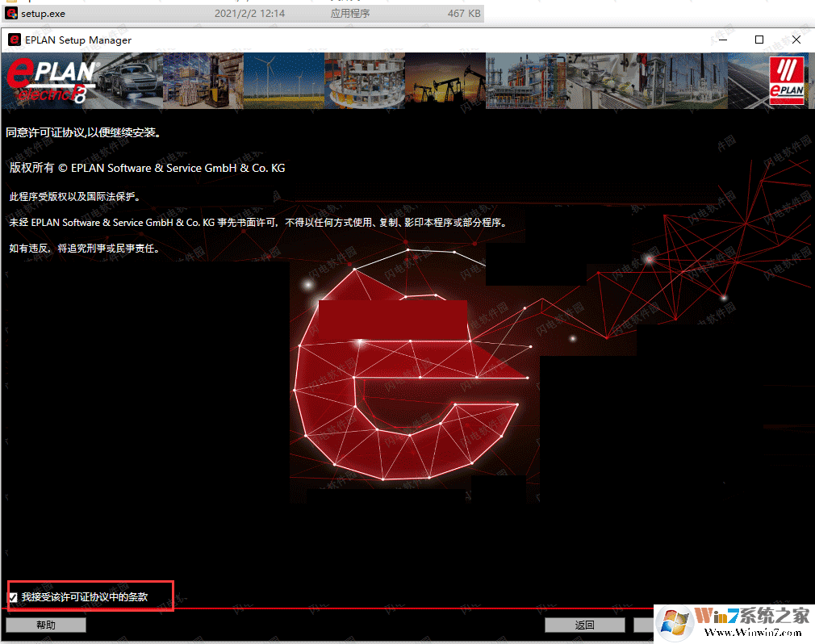
Task: Click the oil pumpjack sunset banner photo
Action: pyautogui.click(x=445, y=81)
